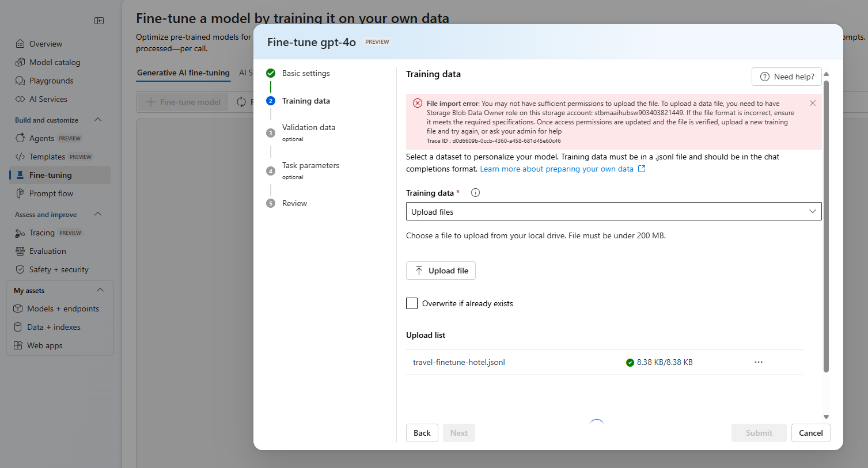Select Fine-tuning in the sidebar

[60, 175]
